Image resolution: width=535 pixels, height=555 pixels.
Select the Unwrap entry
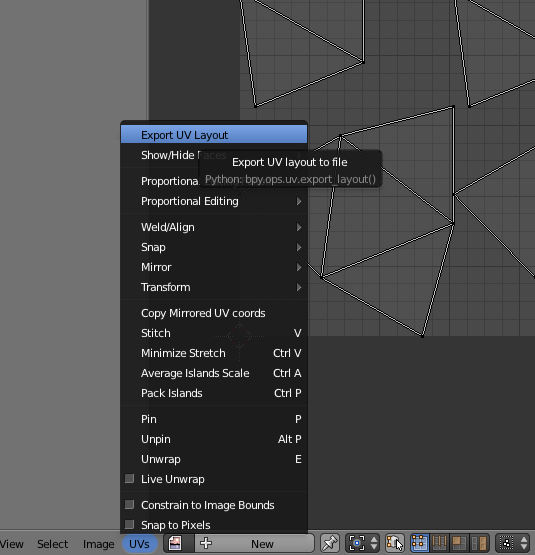(x=214, y=459)
